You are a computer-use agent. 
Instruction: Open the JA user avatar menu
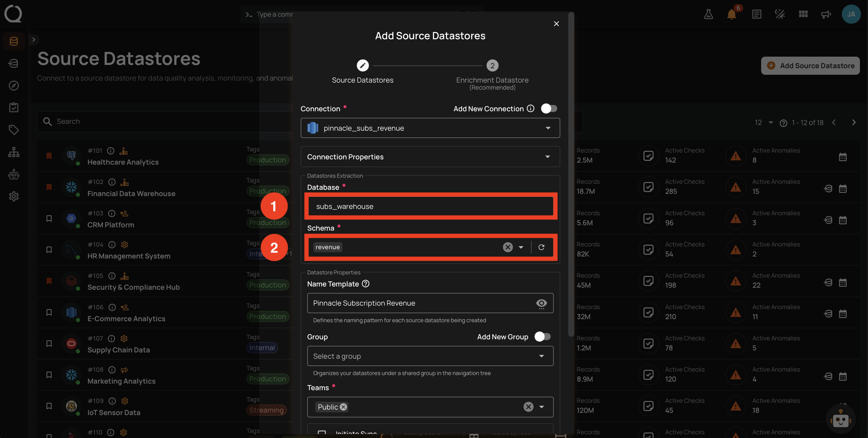click(851, 14)
